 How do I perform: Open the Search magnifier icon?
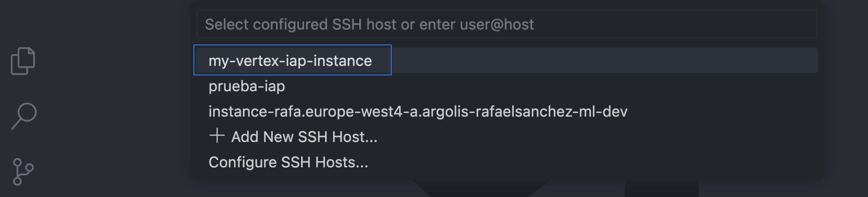[24, 116]
